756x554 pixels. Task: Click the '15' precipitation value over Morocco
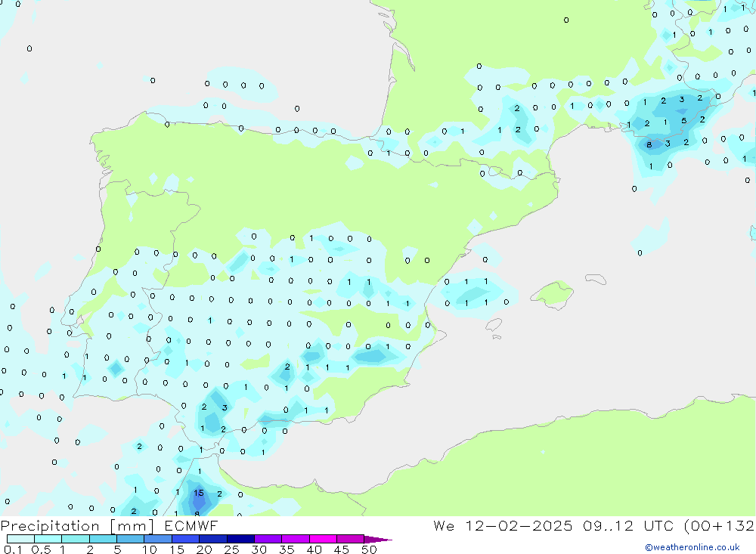pyautogui.click(x=199, y=494)
